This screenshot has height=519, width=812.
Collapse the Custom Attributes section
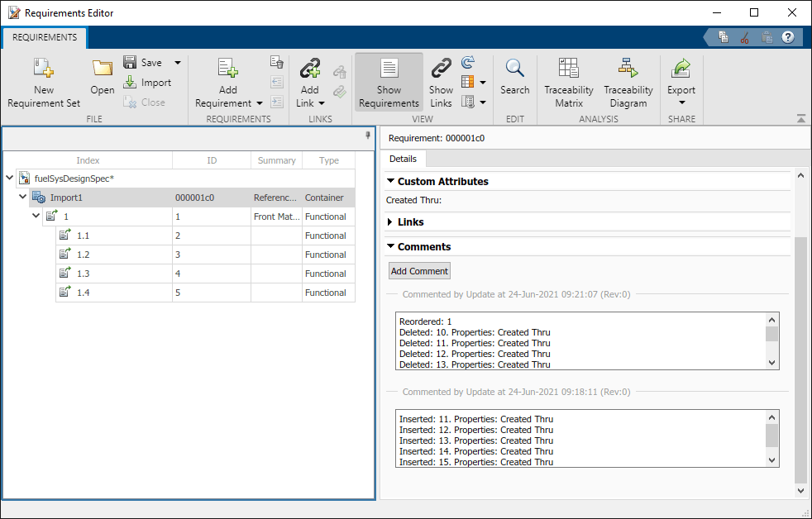pyautogui.click(x=391, y=181)
